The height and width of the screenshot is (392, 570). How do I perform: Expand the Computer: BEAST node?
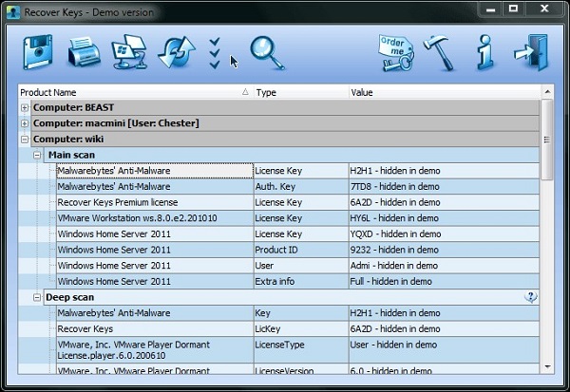25,107
